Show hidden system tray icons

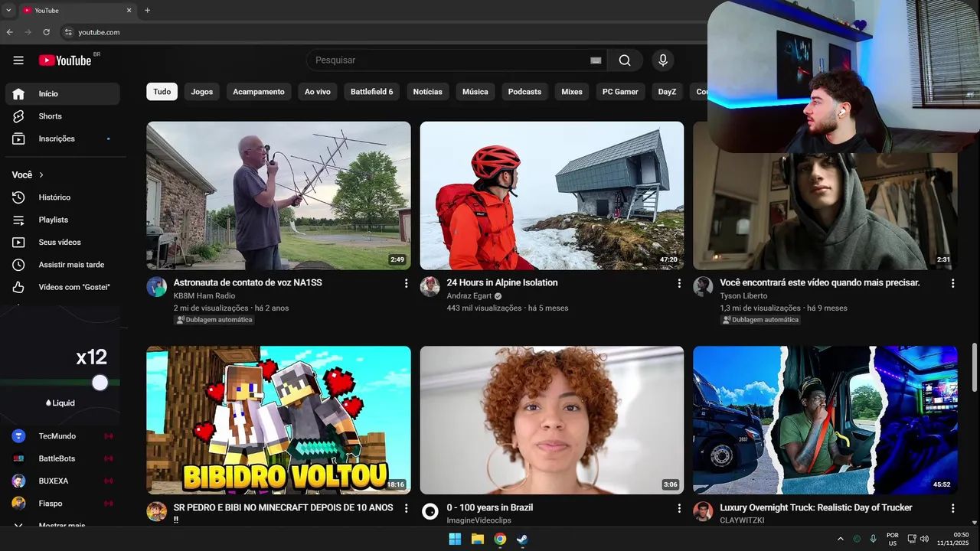point(840,539)
